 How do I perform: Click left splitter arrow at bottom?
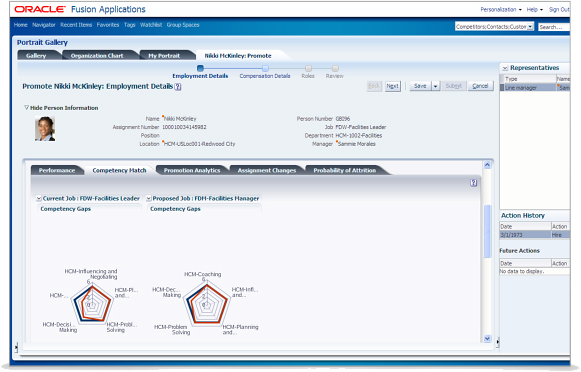pyautogui.click(x=16, y=347)
